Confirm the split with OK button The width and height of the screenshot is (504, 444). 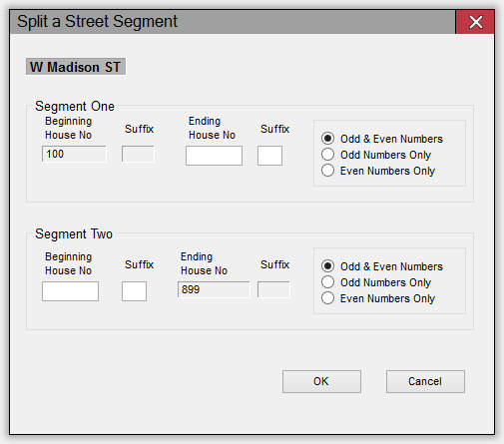tap(321, 381)
